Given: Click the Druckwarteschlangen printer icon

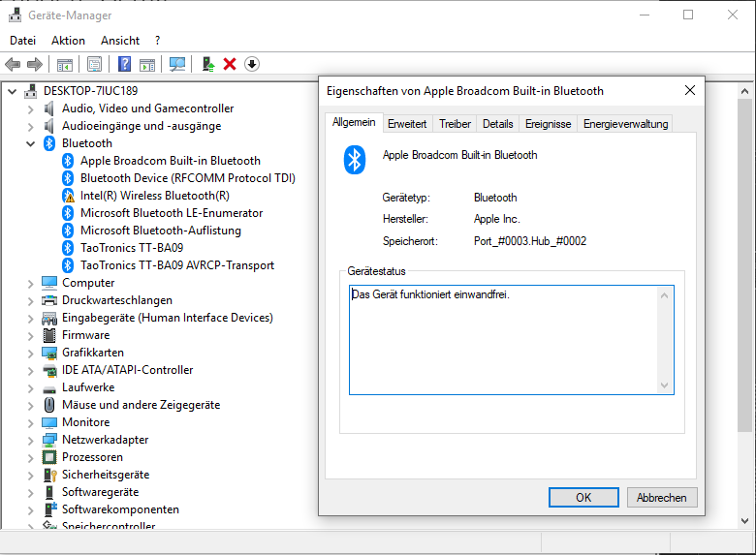Looking at the screenshot, I should (x=49, y=300).
